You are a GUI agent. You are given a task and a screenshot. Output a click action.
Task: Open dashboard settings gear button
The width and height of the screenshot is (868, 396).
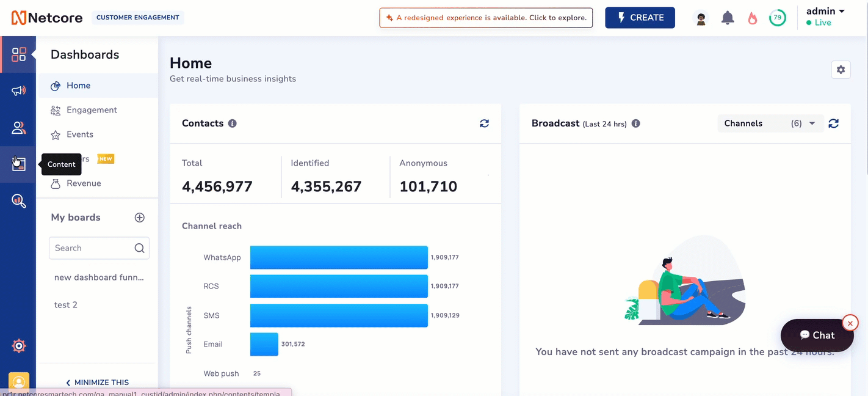[x=841, y=70]
